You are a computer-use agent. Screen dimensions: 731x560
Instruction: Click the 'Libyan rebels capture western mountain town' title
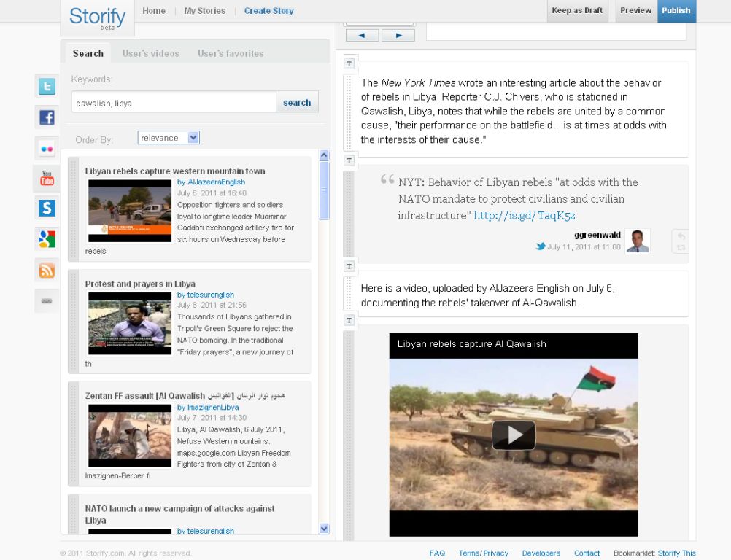175,171
